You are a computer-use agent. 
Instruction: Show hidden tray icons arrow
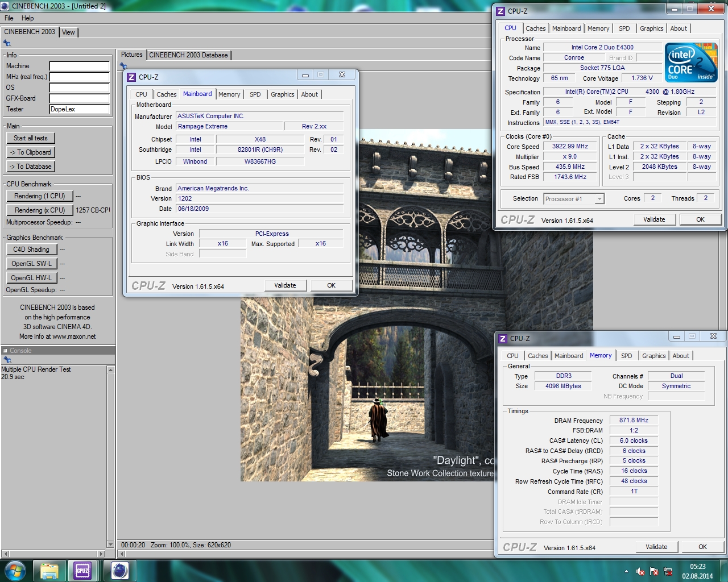point(626,572)
